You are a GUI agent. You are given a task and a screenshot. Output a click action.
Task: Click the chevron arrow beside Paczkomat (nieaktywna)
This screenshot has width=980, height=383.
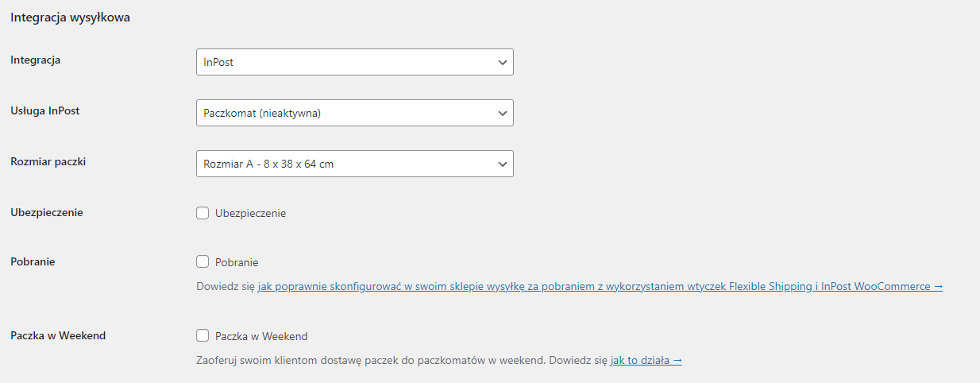pos(502,113)
